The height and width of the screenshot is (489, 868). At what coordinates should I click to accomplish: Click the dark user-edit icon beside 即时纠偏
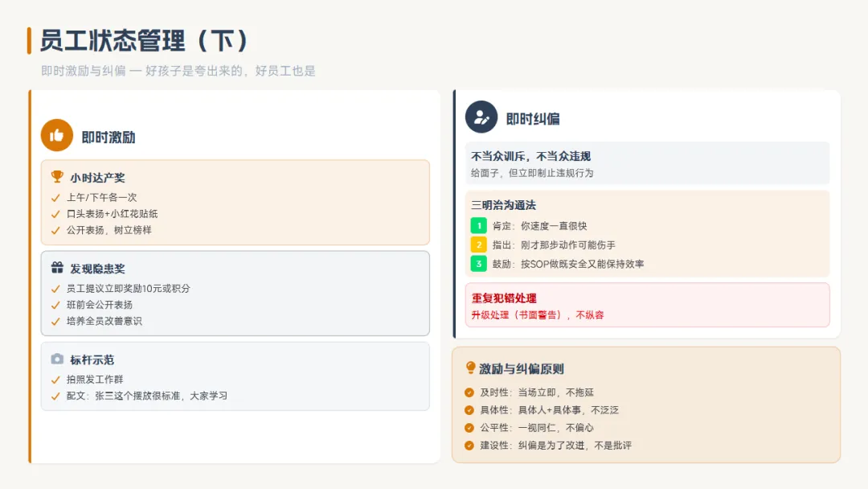click(x=481, y=117)
